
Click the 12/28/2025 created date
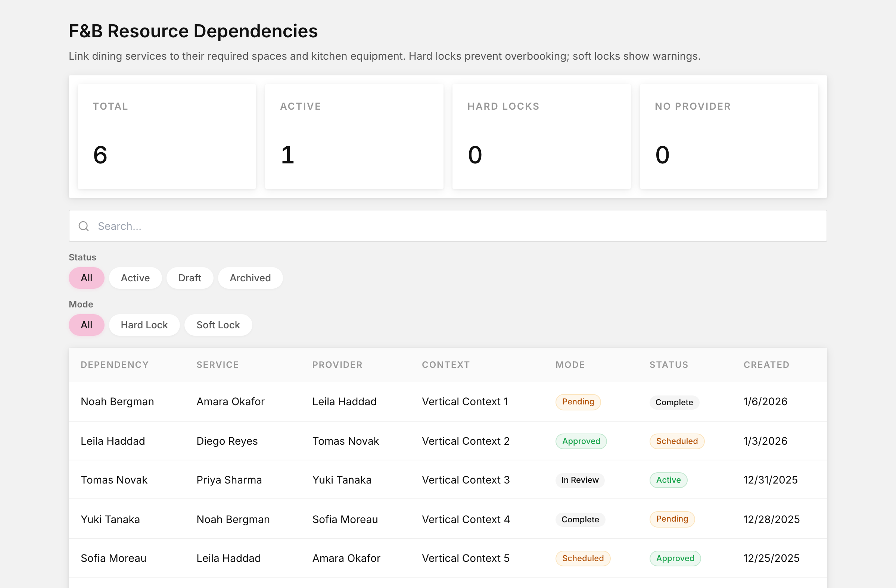(x=772, y=519)
